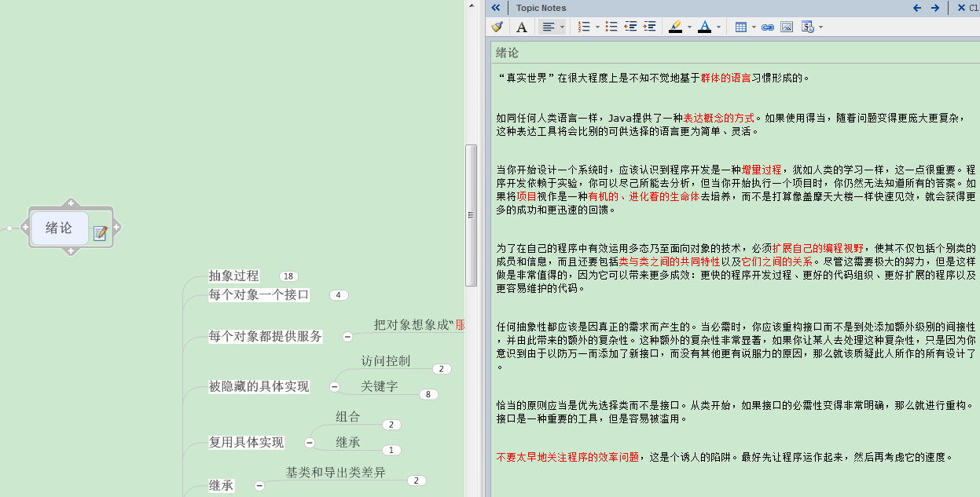Viewport: 980px width, 497px height.
Task: Decrease the notes indent
Action: click(630, 27)
